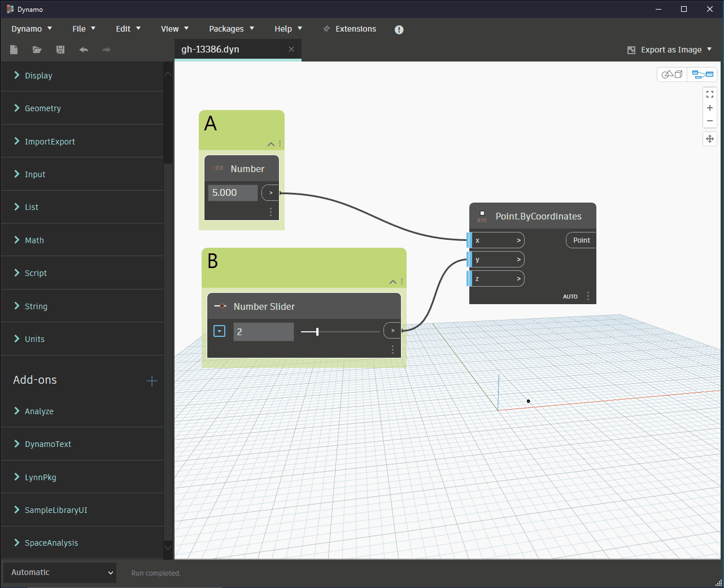Collapse group A using its chevron
Screen dimensions: 724x588
point(271,144)
